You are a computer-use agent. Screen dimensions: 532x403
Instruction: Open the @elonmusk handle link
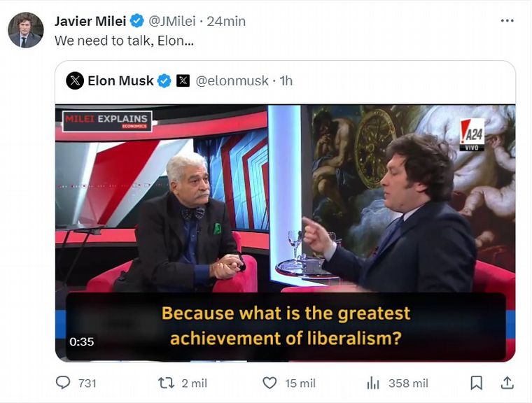click(232, 80)
